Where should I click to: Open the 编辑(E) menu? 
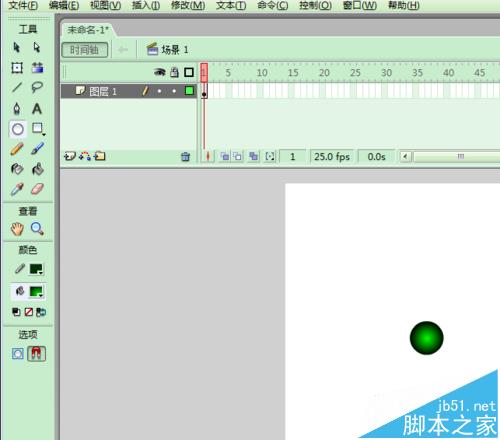[x=64, y=5]
